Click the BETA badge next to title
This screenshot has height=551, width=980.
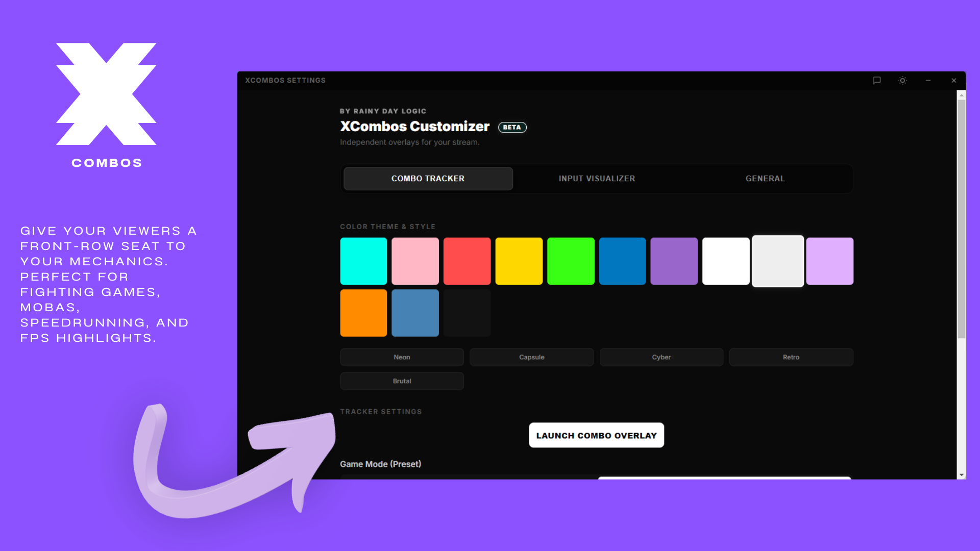(x=512, y=128)
